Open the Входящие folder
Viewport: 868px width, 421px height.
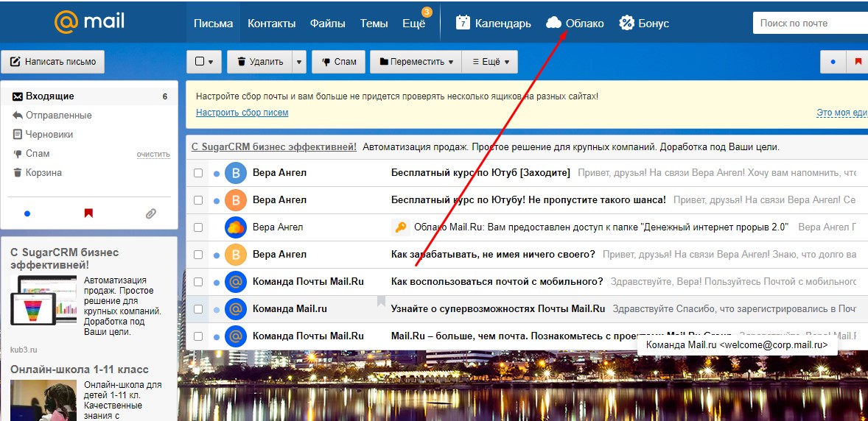pyautogui.click(x=89, y=96)
